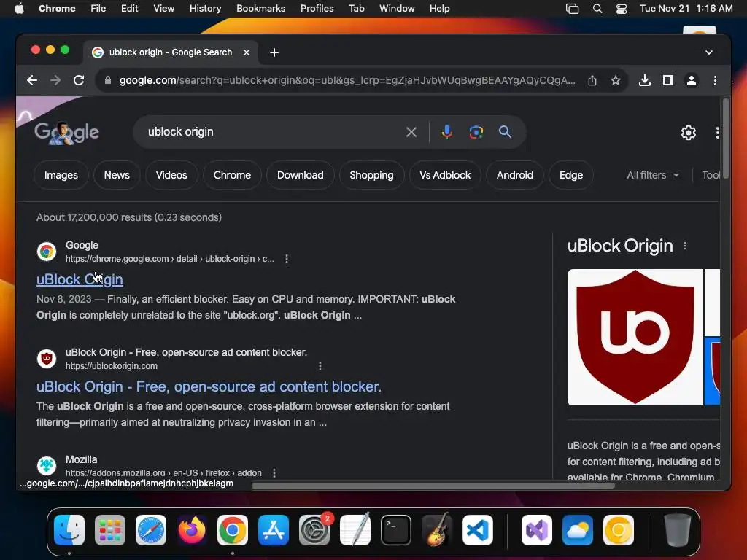Open Google quick settings gear
This screenshot has width=747, height=560.
pyautogui.click(x=689, y=133)
